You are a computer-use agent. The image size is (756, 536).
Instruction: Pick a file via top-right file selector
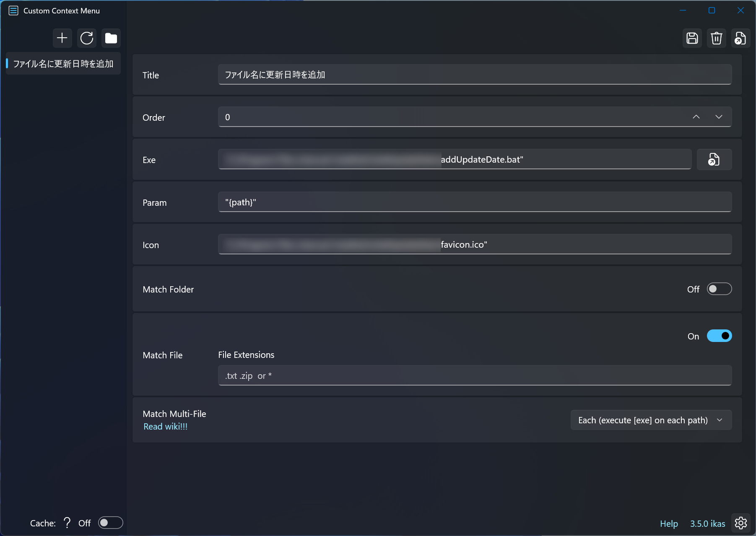740,38
